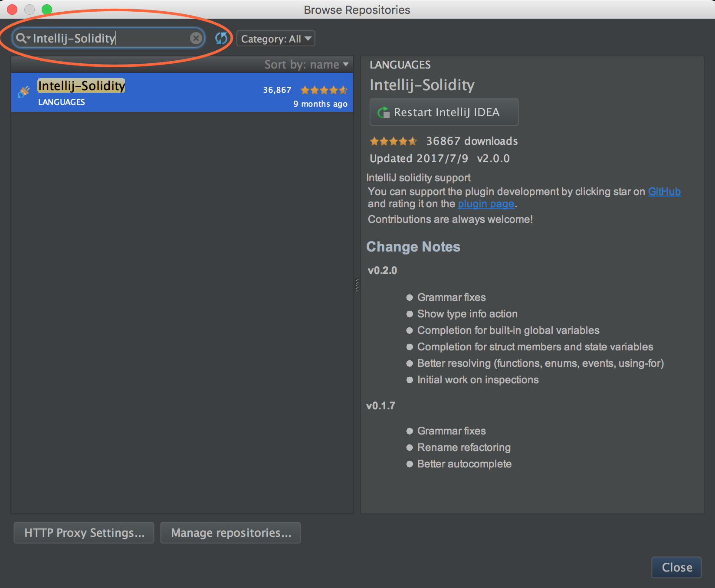Click 'Updated 2017/7/9 v2.0.0' text

coord(439,158)
